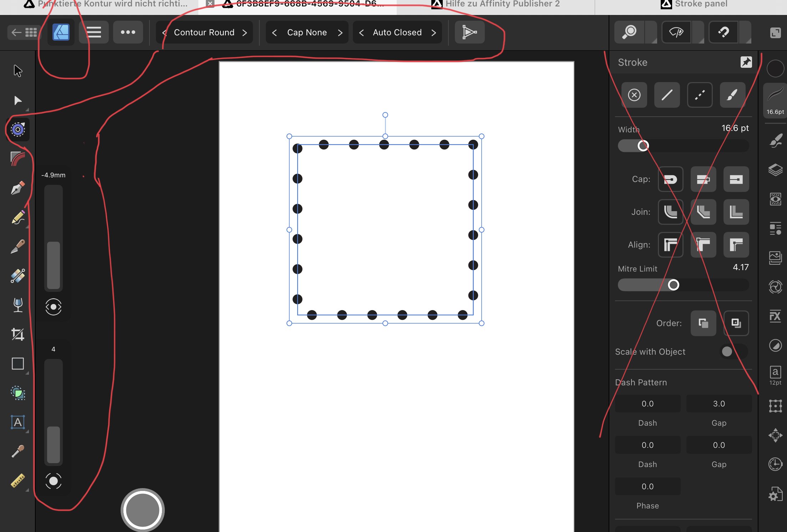Select the Pen tool
This screenshot has width=787, height=532.
(x=18, y=188)
